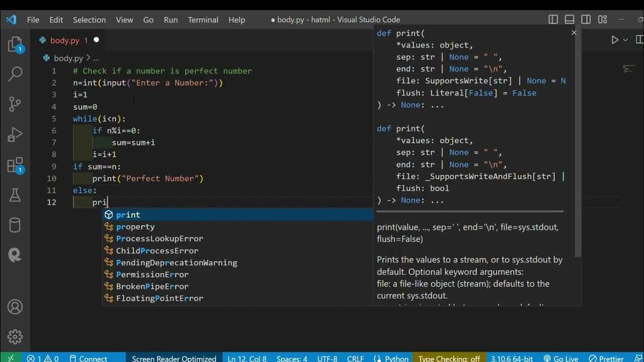644x362 pixels.
Task: Toggle Panel layout icon
Action: (570, 20)
